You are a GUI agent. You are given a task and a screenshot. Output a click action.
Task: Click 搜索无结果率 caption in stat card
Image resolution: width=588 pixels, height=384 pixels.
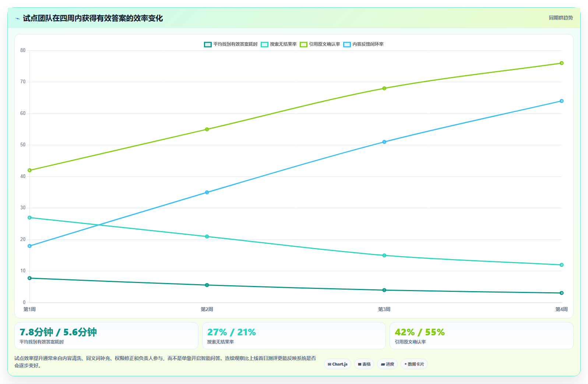click(221, 342)
